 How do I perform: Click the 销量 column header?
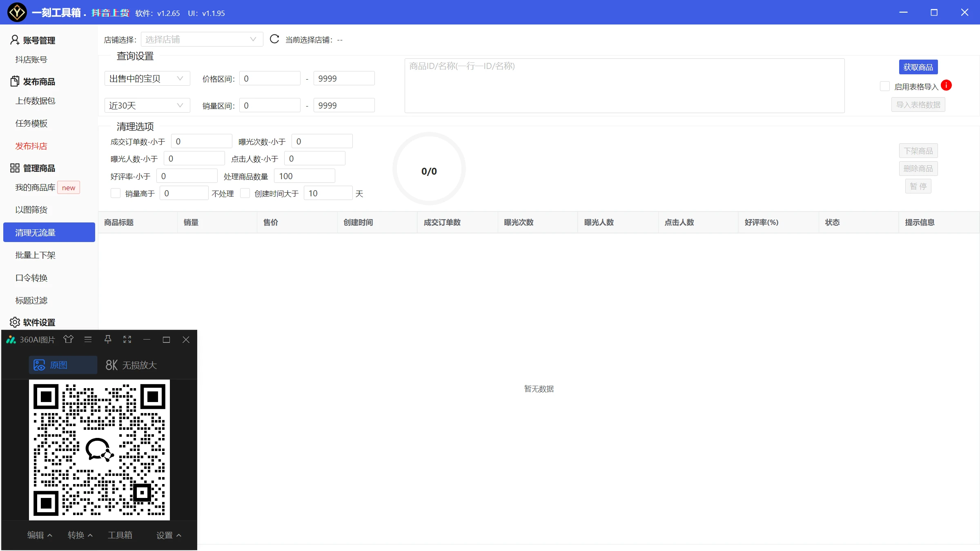[217, 222]
